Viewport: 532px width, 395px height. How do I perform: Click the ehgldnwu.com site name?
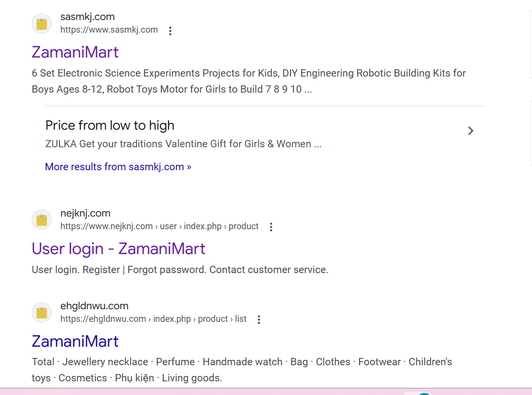coord(95,306)
